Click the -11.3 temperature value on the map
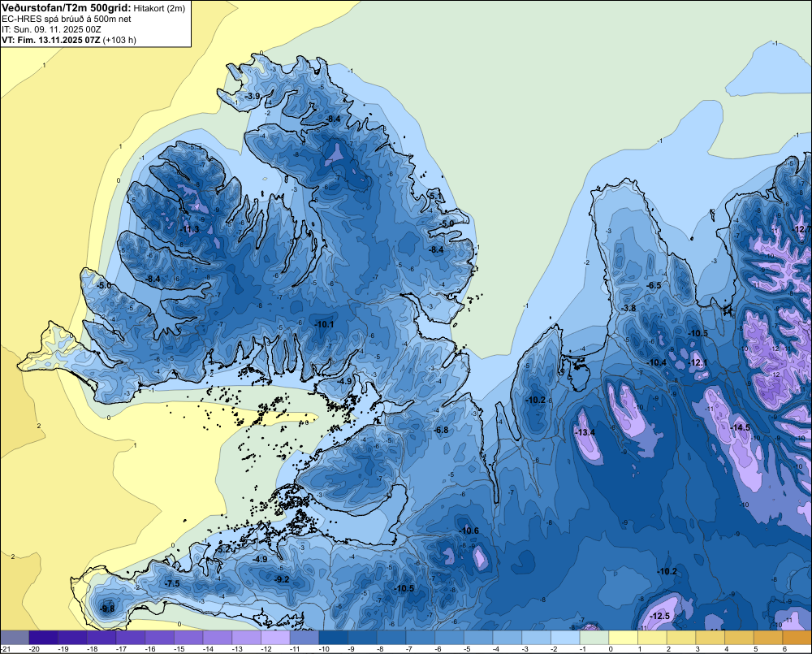 189,230
